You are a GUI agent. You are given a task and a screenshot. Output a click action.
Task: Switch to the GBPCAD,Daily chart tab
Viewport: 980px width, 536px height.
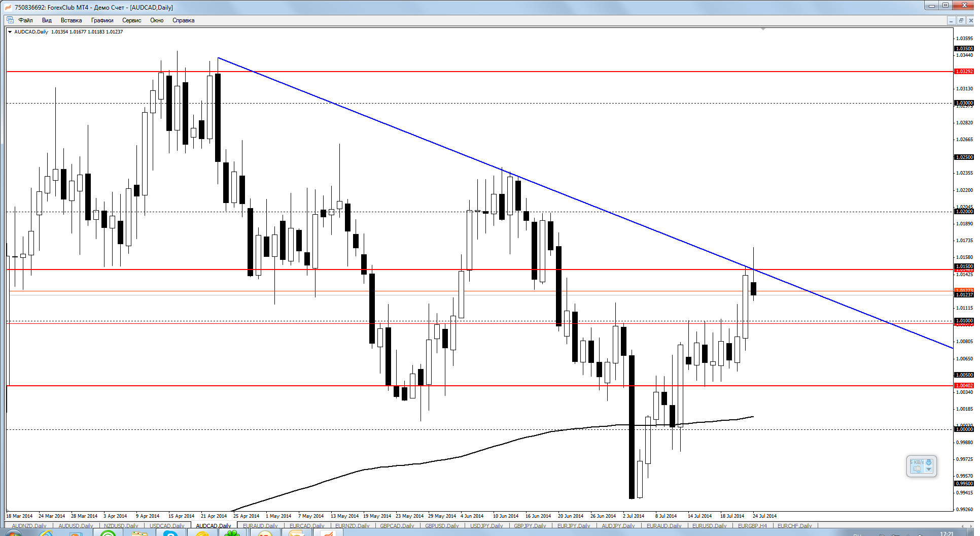(397, 526)
